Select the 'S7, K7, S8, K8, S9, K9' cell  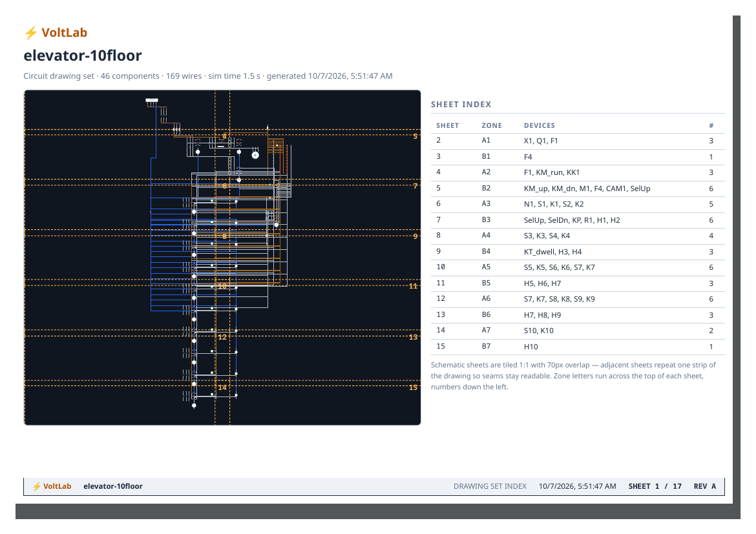coord(560,300)
